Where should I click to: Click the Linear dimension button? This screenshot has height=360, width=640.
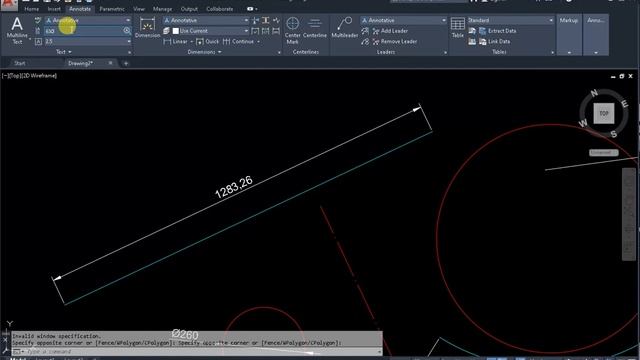(x=176, y=42)
